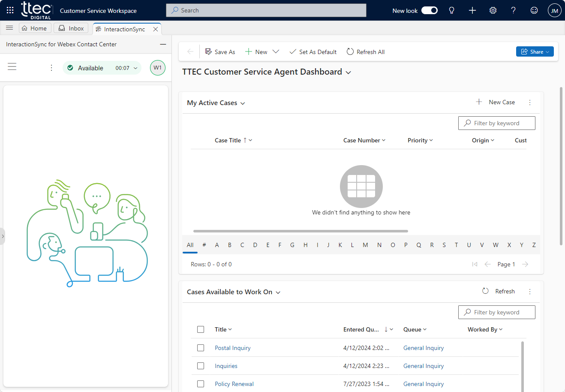
Task: Click the question mark help icon
Action: pyautogui.click(x=513, y=10)
